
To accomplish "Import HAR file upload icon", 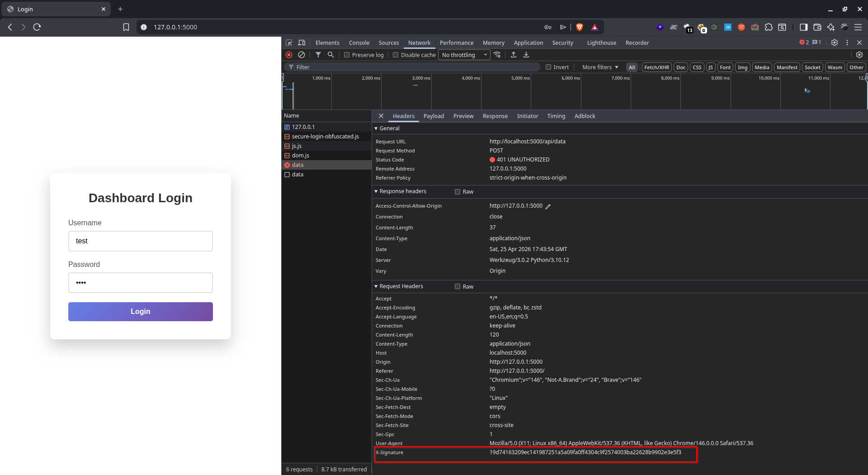I will tap(514, 55).
